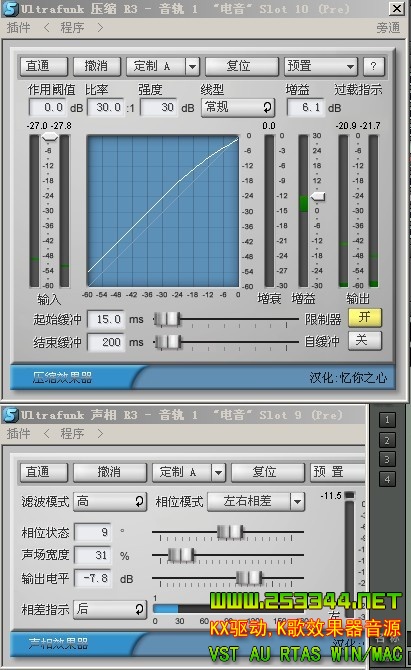Screen dimensions: 411x670
Task: Click the 撤消 undo button in compressor
Action: click(97, 66)
